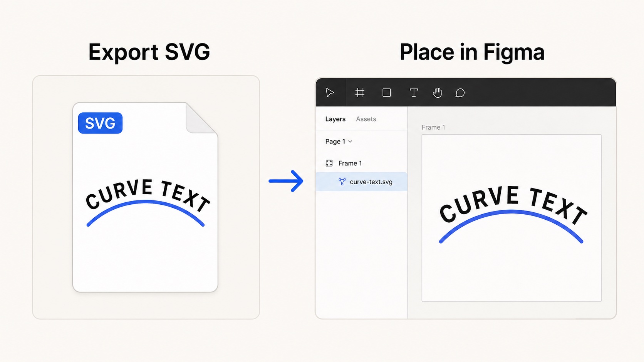Select the Move tool arrow
The width and height of the screenshot is (644, 362).
[x=330, y=93]
